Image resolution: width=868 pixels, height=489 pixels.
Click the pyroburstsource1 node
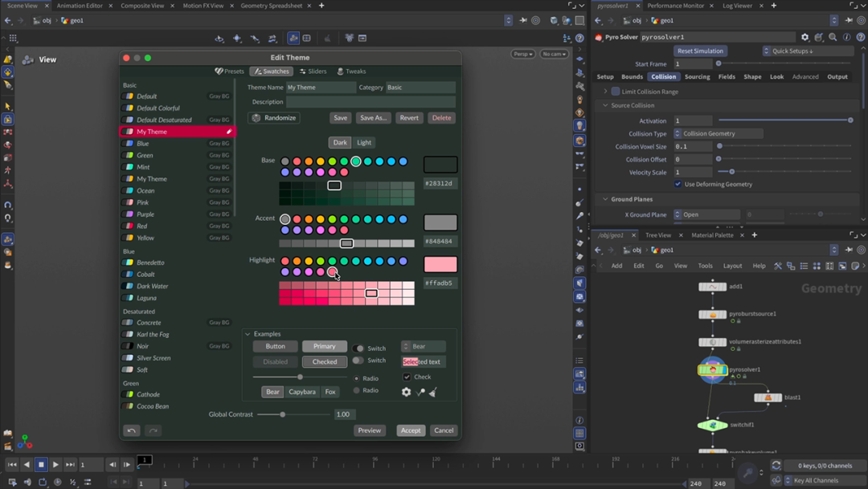(x=712, y=314)
